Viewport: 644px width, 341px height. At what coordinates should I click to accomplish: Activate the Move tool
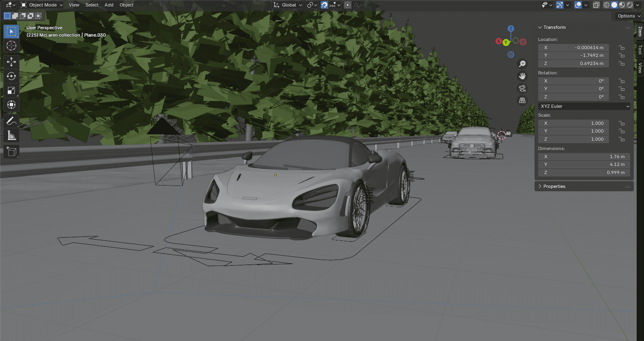11,62
